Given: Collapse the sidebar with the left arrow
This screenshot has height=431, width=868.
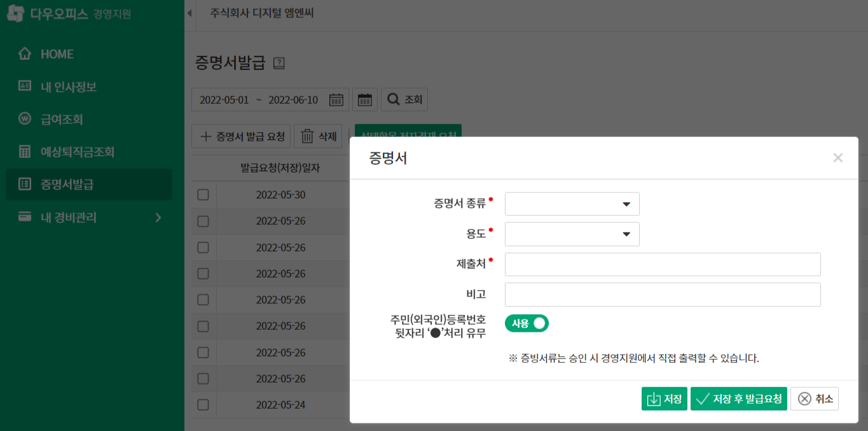Looking at the screenshot, I should tap(189, 12).
